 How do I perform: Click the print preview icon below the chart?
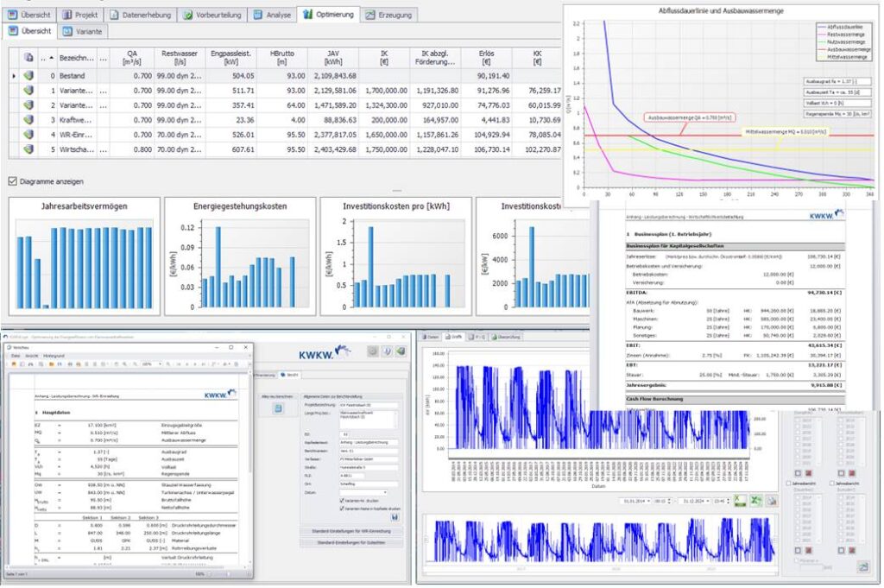click(x=771, y=501)
